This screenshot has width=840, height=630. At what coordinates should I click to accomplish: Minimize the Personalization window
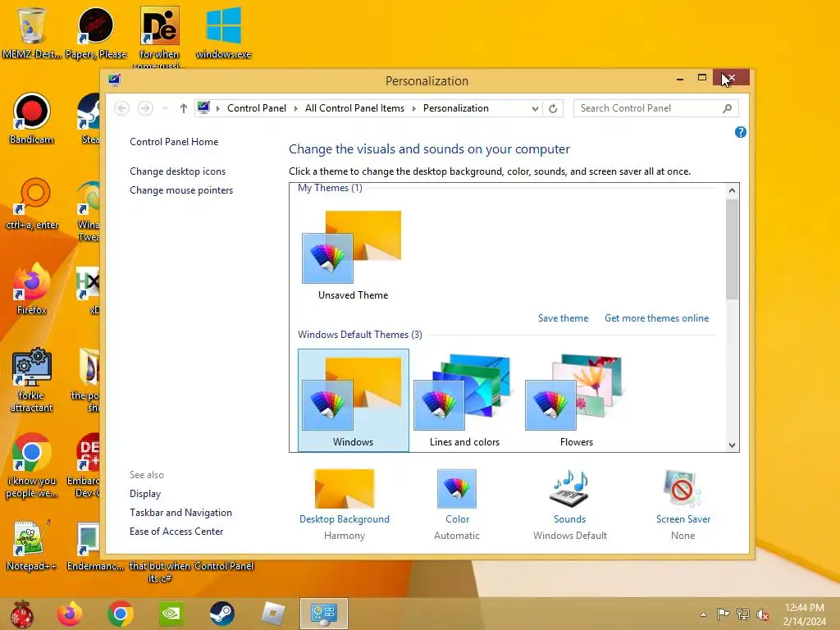pos(680,79)
